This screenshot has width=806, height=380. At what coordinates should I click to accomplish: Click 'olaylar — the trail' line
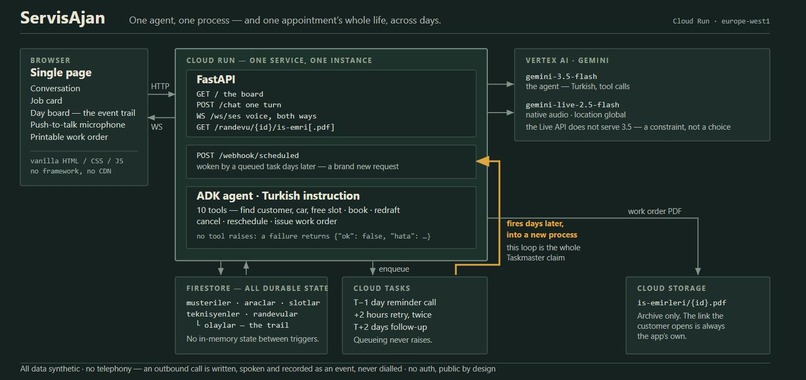[242, 325]
